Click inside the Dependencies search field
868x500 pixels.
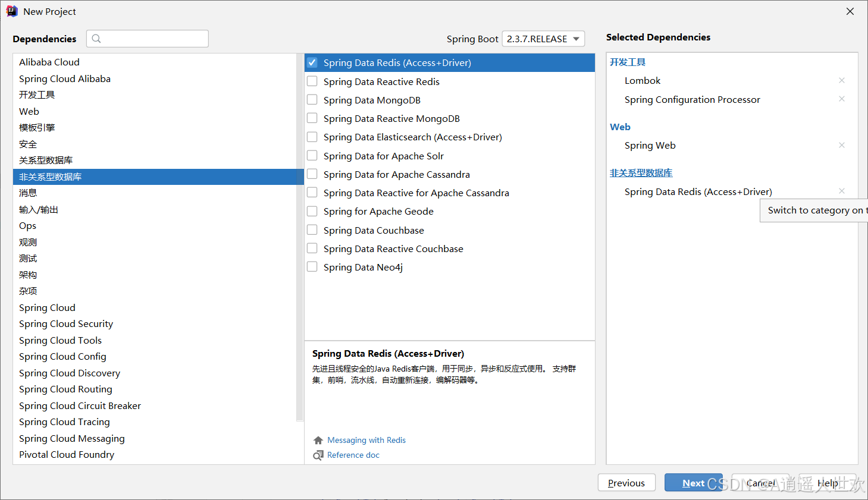pos(149,38)
